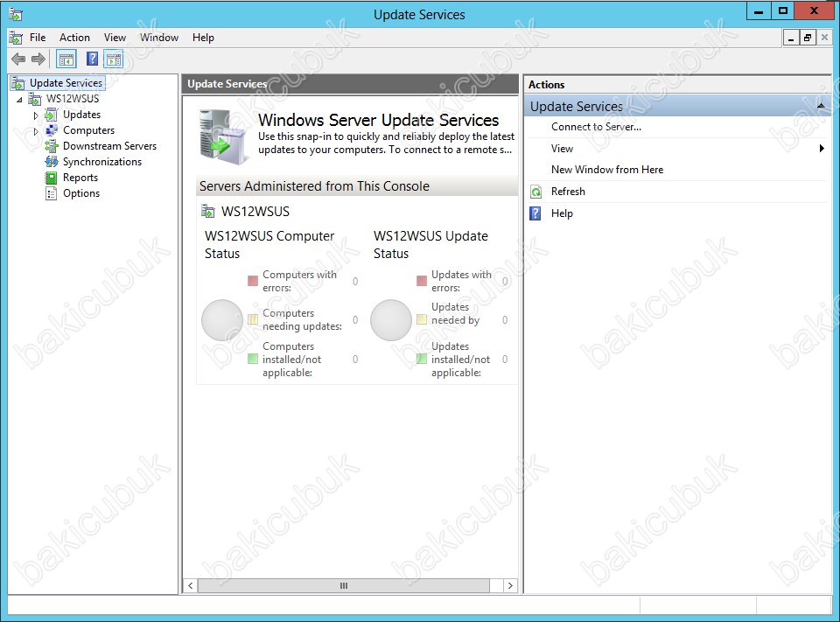The height and width of the screenshot is (622, 840).
Task: Click the MMC icon in menu bar
Action: click(x=16, y=38)
